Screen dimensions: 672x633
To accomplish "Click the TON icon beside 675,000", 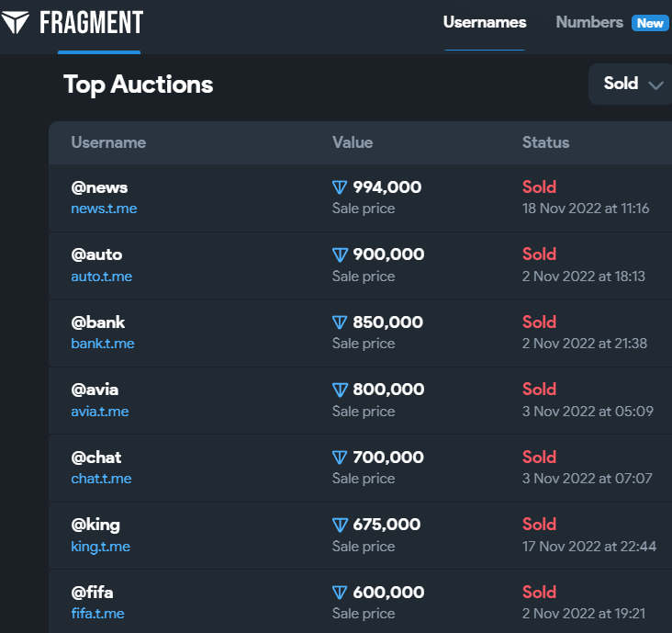I will coord(340,525).
